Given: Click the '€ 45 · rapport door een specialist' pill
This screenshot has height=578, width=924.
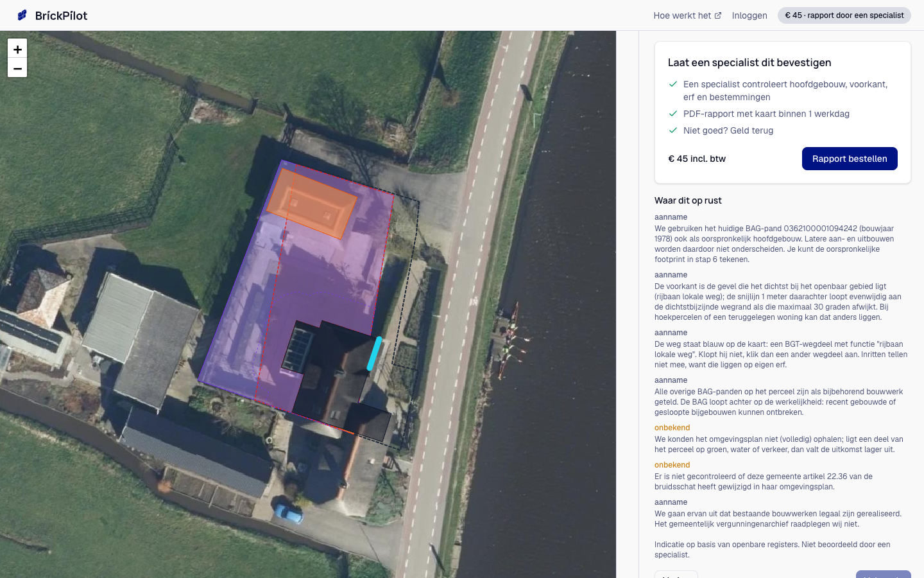Looking at the screenshot, I should coord(844,15).
